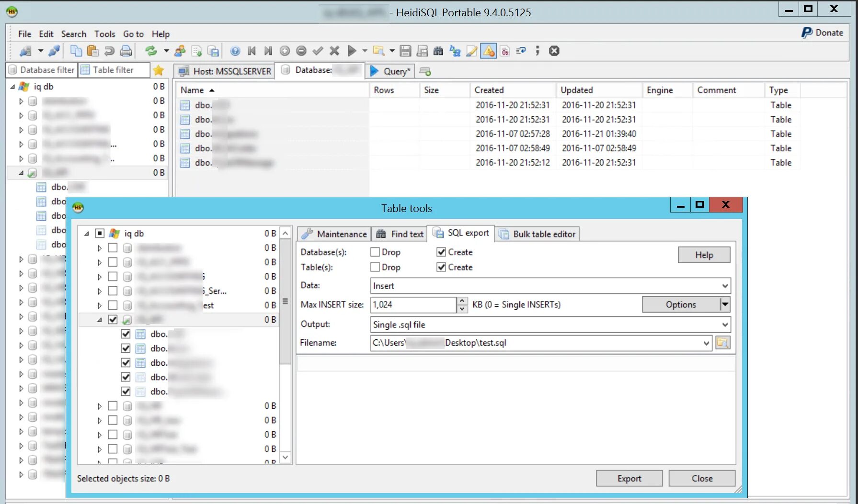Uncheck the Database(s) Create checkbox

(x=441, y=252)
